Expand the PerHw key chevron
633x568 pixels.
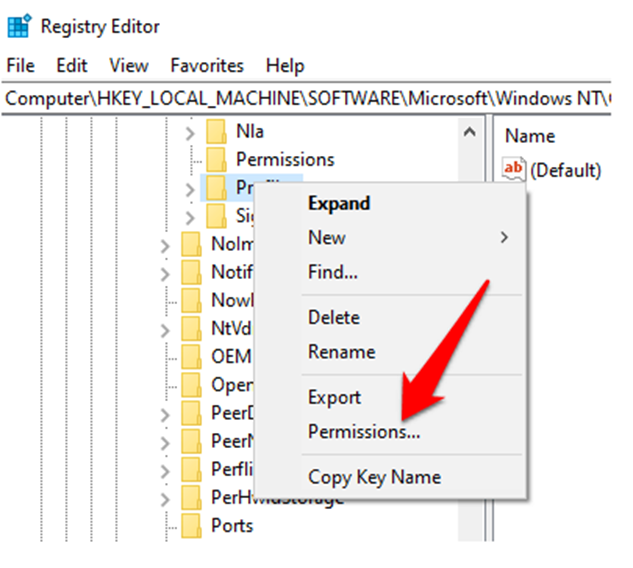(165, 499)
